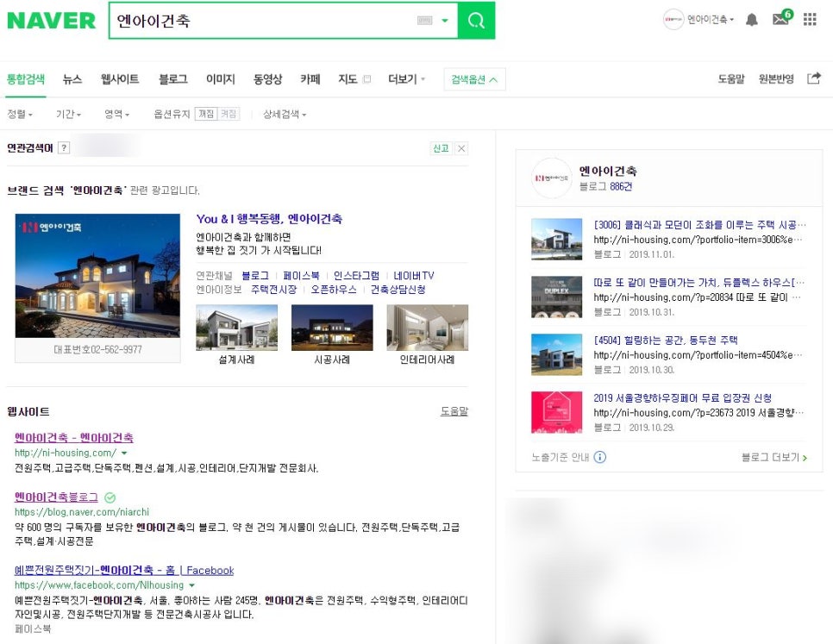Switch to the 카페 tab
The width and height of the screenshot is (833, 644).
coord(310,79)
